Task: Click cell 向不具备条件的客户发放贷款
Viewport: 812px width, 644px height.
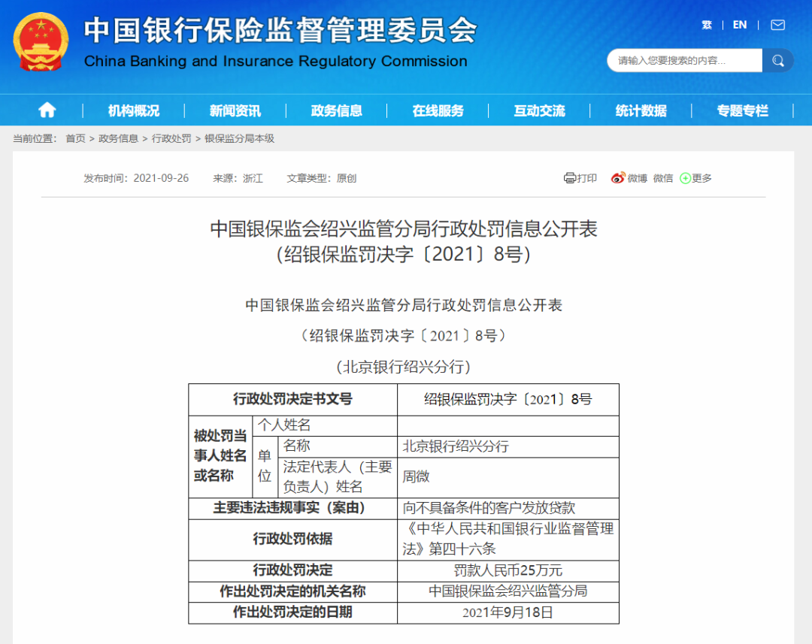Action: coord(508,508)
